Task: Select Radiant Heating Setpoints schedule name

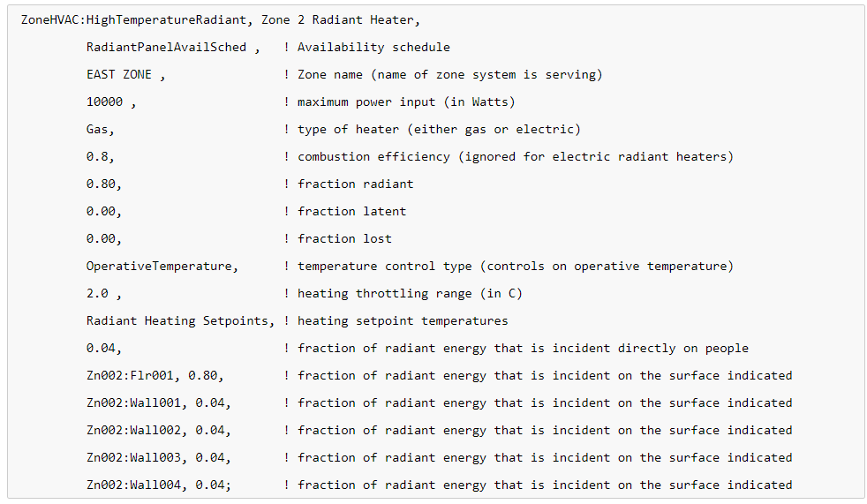Action: (x=177, y=320)
